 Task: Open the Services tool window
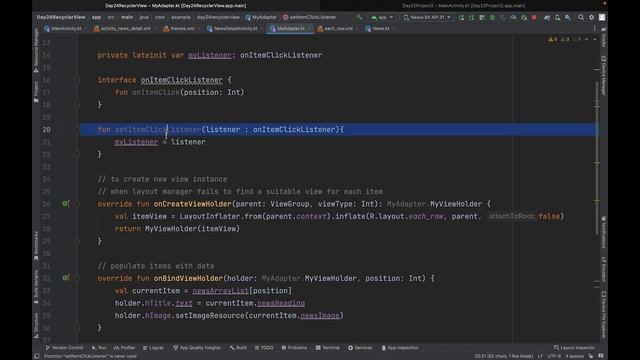360,348
